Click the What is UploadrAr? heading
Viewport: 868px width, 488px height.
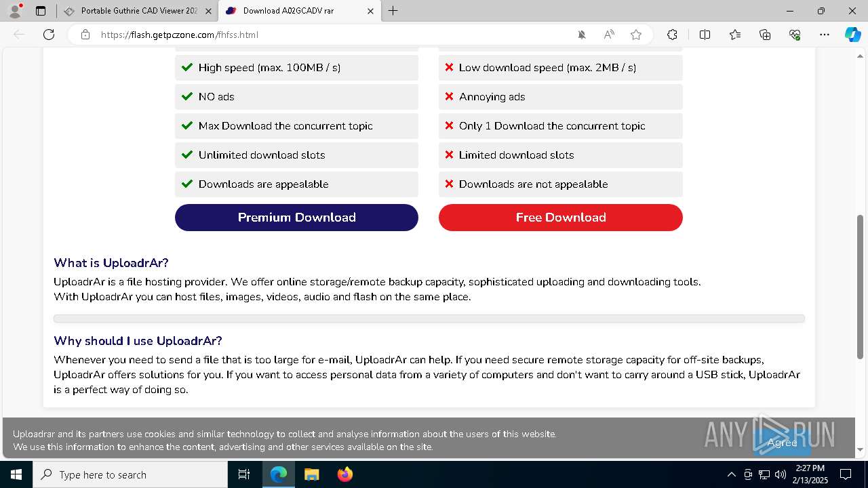click(x=111, y=263)
